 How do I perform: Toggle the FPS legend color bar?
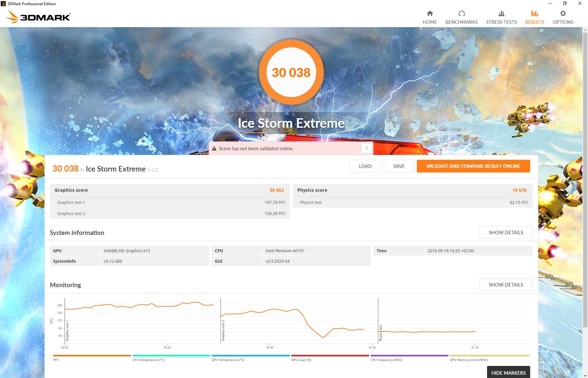pyautogui.click(x=92, y=355)
